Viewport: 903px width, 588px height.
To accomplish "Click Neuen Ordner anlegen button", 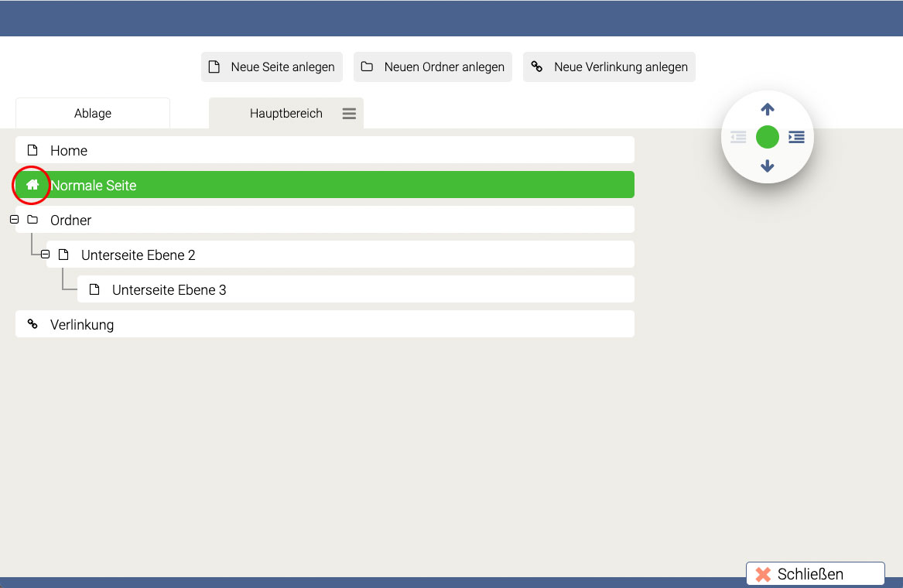I will pos(433,67).
